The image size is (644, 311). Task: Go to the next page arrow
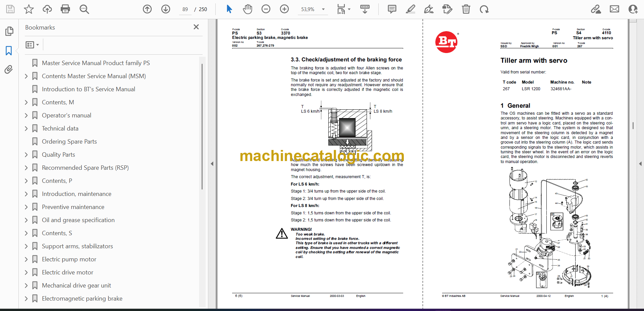click(165, 9)
